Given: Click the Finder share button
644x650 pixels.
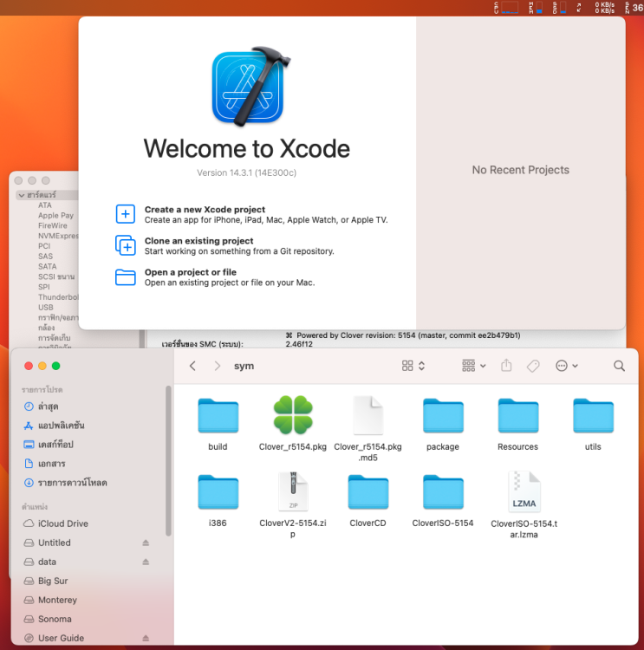Looking at the screenshot, I should click(x=506, y=366).
